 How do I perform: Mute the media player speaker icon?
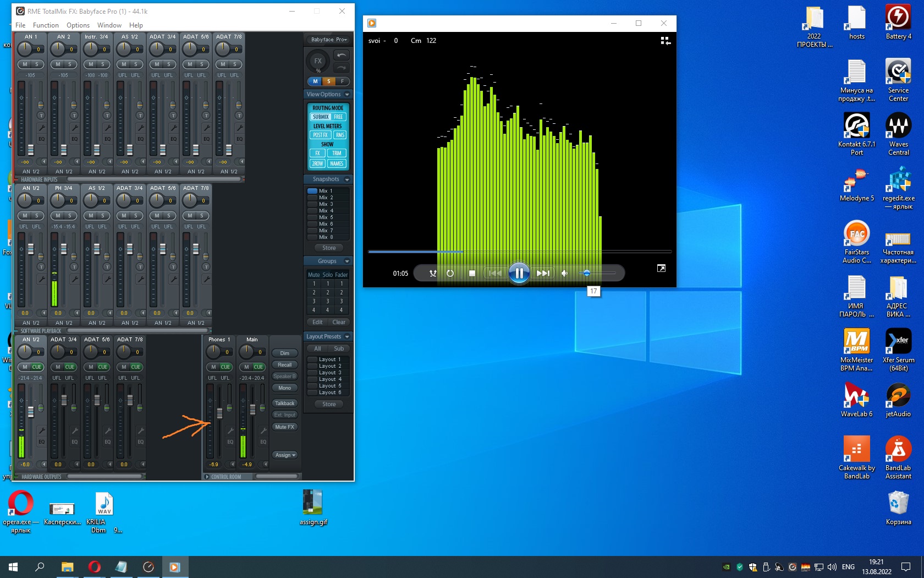point(564,273)
